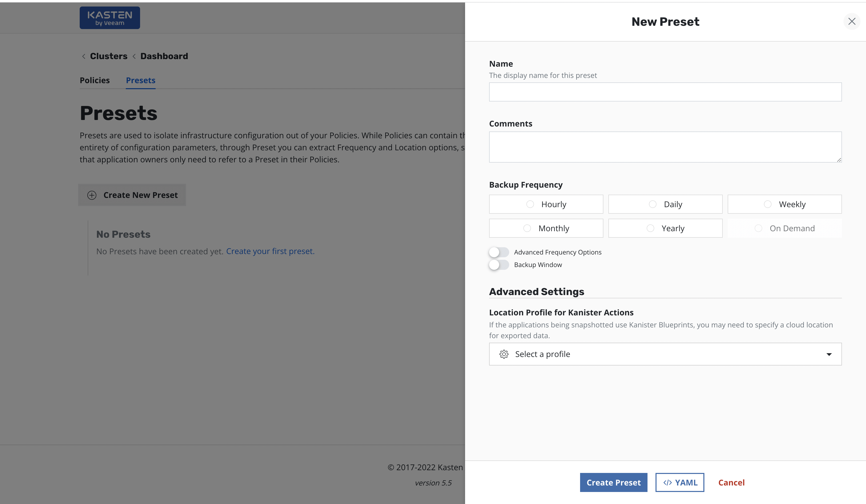Image resolution: width=866 pixels, height=504 pixels.
Task: Click the back chevron before Clusters
Action: click(x=83, y=56)
